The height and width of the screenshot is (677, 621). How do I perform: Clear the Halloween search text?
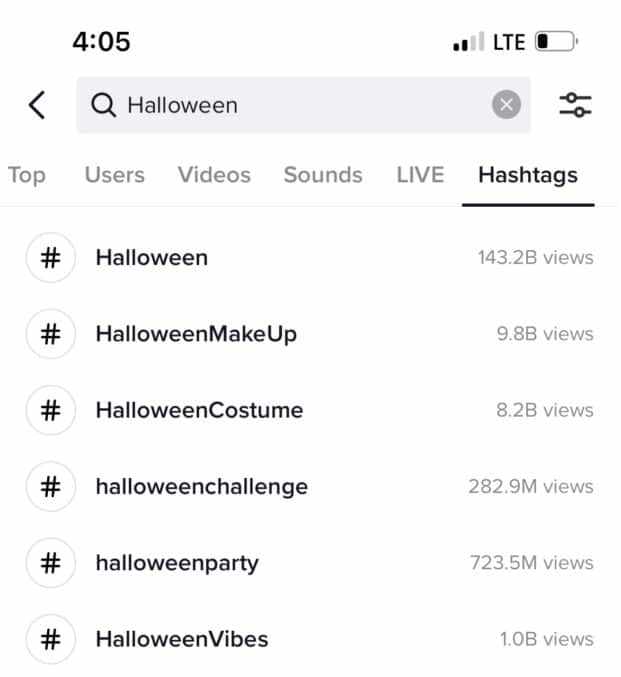[x=506, y=104]
